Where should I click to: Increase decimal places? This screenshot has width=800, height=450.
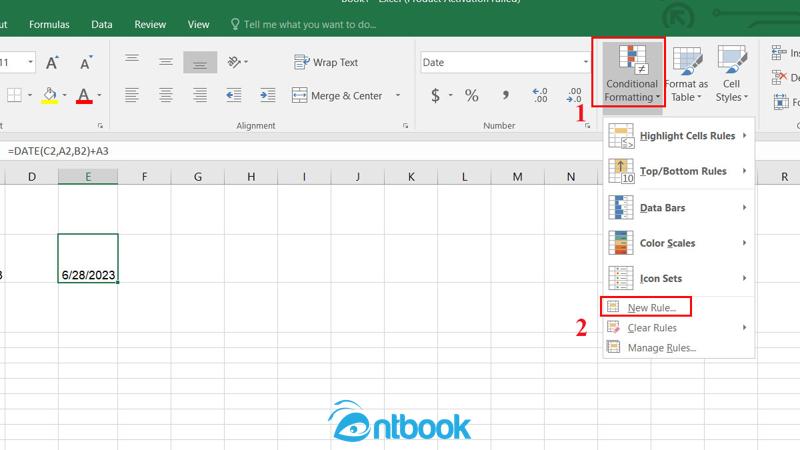tap(540, 95)
